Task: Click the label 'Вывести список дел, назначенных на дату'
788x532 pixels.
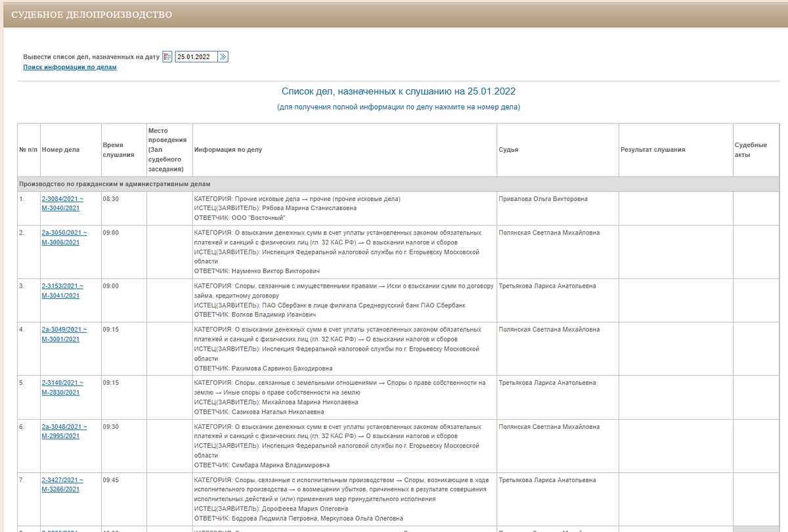Action: click(91, 57)
